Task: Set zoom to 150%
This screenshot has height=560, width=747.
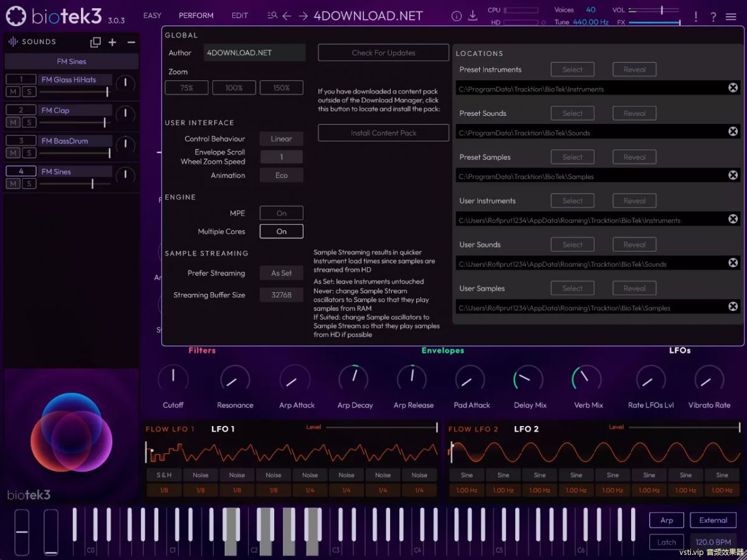Action: click(282, 88)
